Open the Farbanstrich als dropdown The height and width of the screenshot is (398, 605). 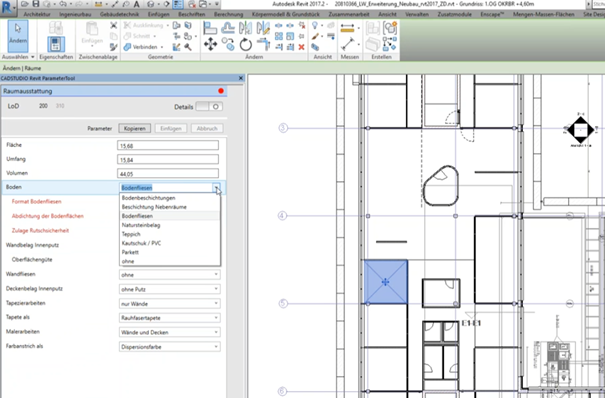[170, 347]
